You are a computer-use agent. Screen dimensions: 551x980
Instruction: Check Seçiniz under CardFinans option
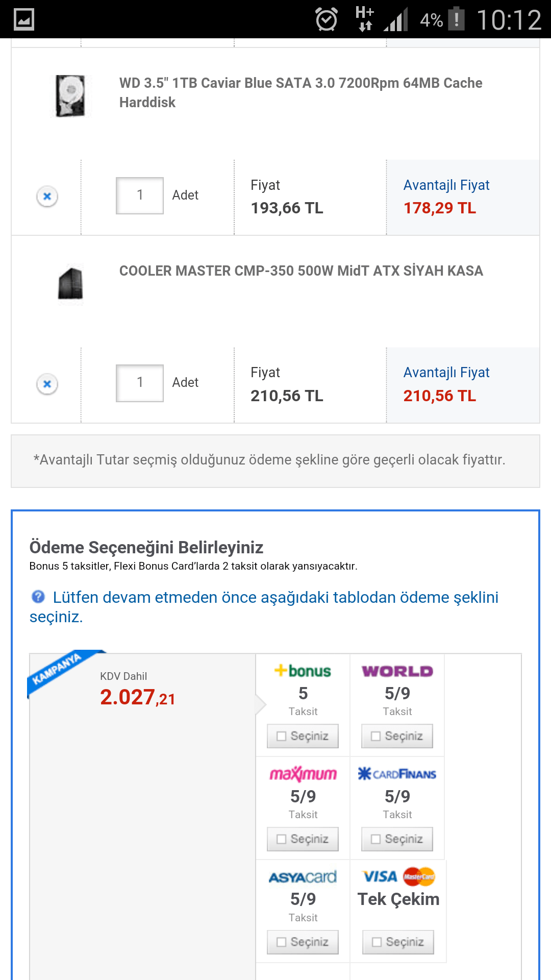click(x=397, y=839)
